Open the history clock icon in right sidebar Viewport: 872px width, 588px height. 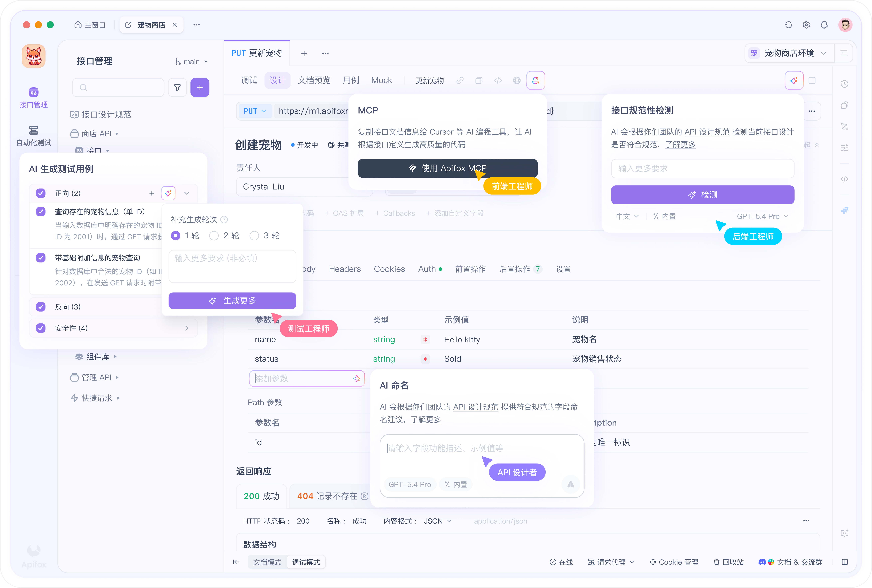coord(844,84)
